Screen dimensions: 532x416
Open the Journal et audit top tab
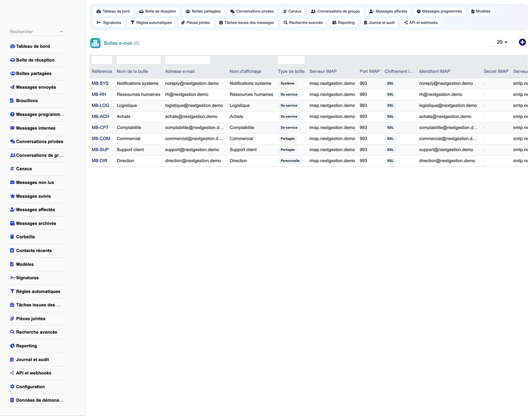click(379, 23)
